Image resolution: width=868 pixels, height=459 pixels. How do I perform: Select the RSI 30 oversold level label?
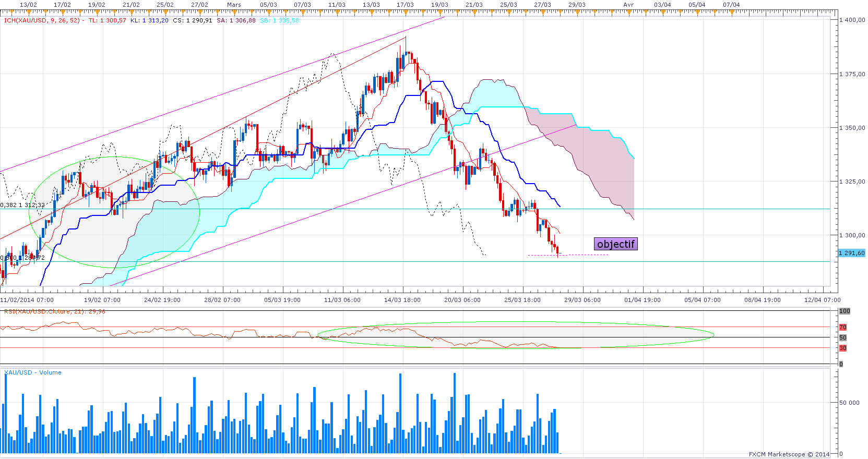coord(843,348)
